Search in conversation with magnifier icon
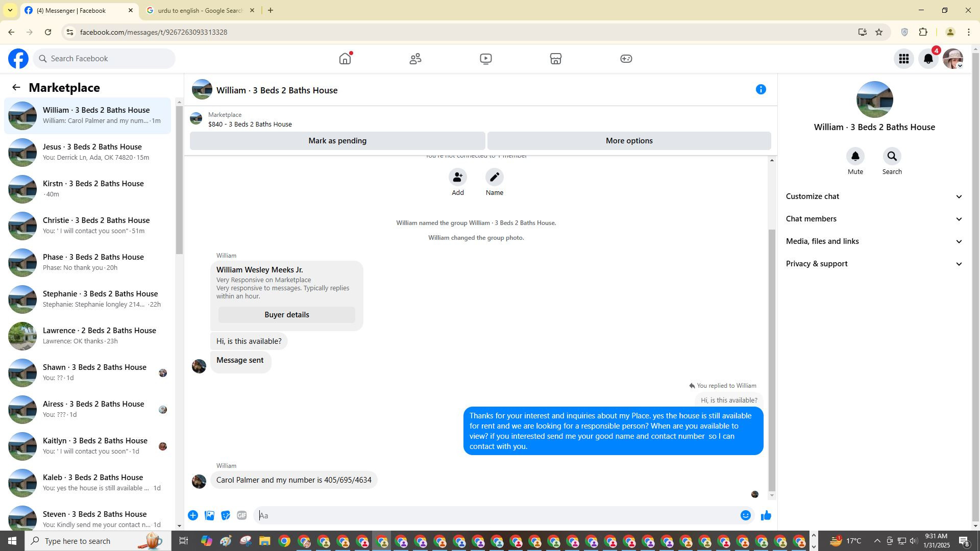The width and height of the screenshot is (980, 551). 892,156
